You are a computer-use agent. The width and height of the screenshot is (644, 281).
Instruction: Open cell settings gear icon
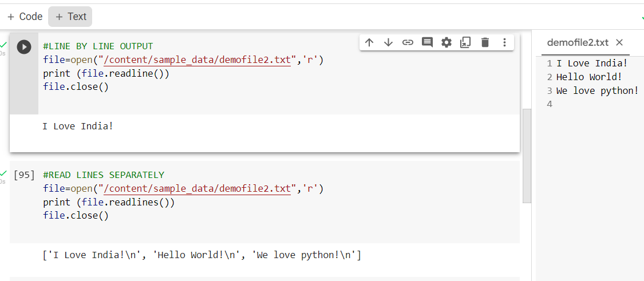447,42
